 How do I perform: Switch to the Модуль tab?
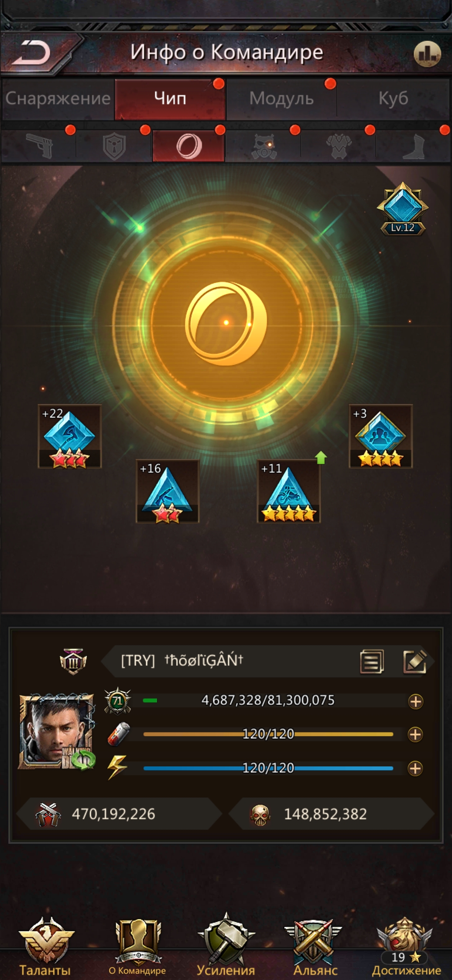click(281, 99)
